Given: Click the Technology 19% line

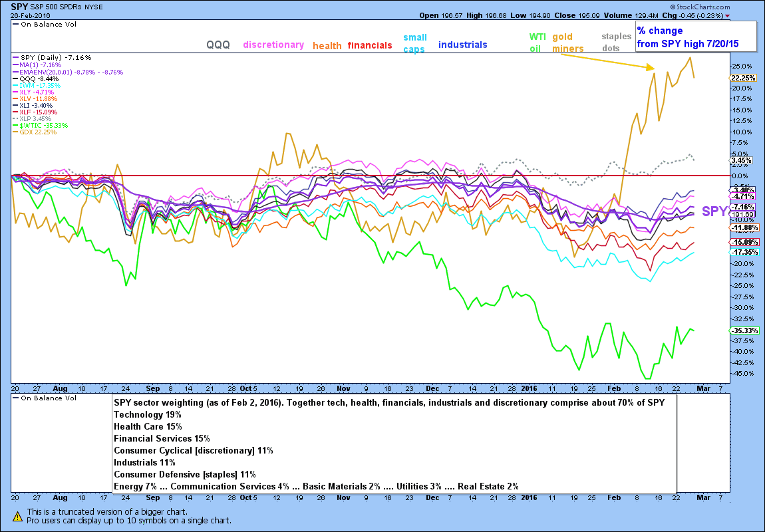Looking at the screenshot, I should click(x=147, y=415).
